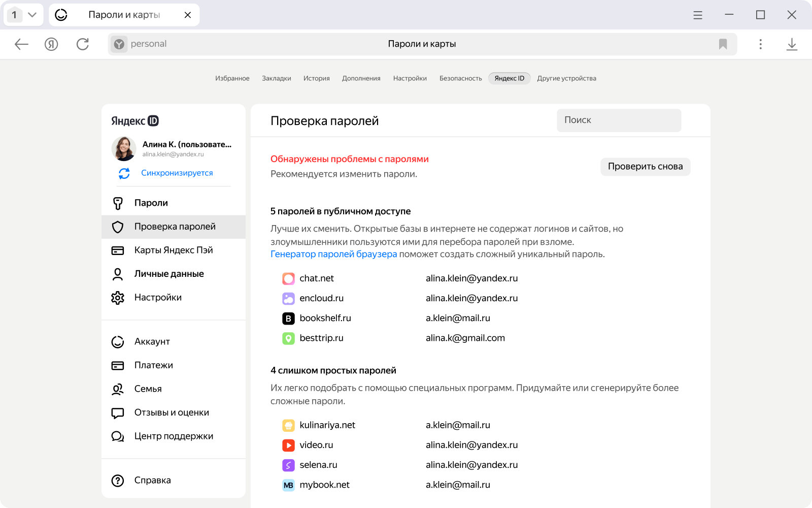Image resolution: width=812 pixels, height=508 pixels.
Task: Open Карты Яндекс Пэй section
Action: pyautogui.click(x=174, y=250)
